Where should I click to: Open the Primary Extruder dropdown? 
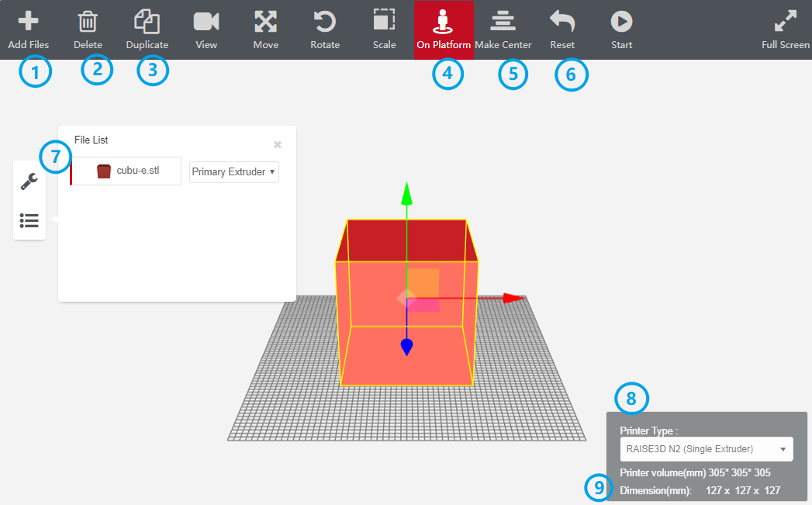click(233, 172)
